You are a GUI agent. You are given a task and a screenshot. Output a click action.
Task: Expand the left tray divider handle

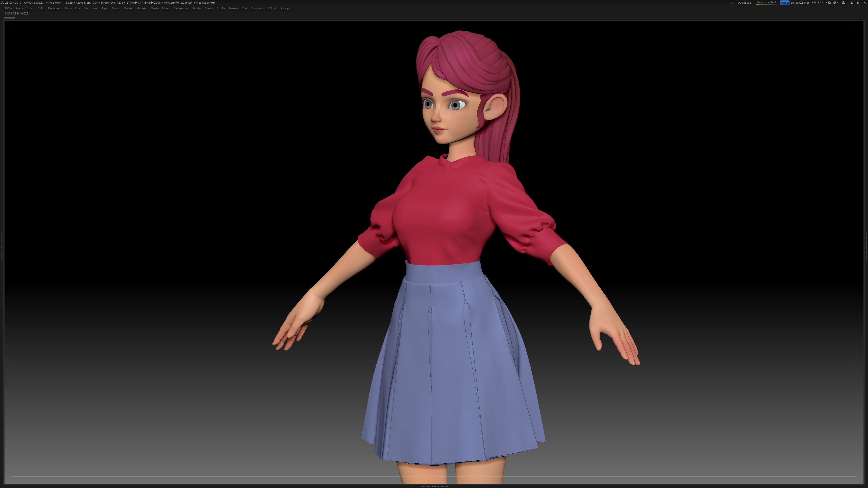pos(1,247)
